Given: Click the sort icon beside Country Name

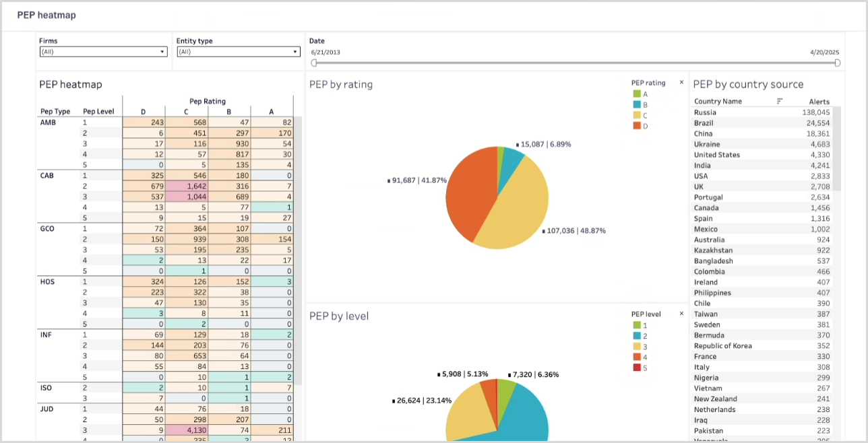Looking at the screenshot, I should 779,101.
